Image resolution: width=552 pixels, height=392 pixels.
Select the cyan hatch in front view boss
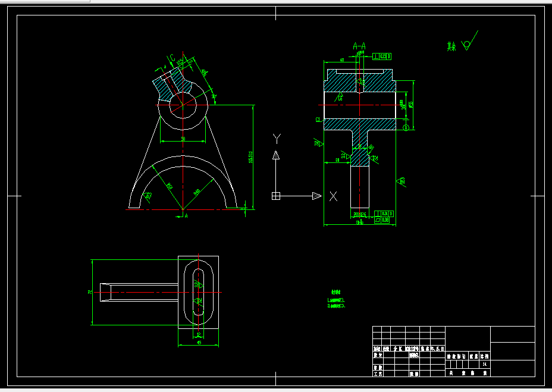pyautogui.click(x=180, y=81)
